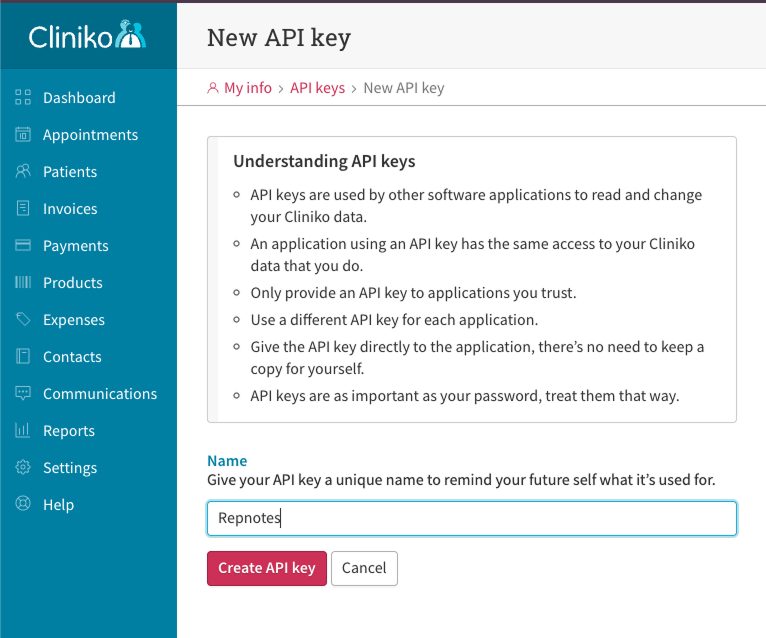This screenshot has height=638, width=766.
Task: Click the Products barcode icon
Action: (23, 282)
